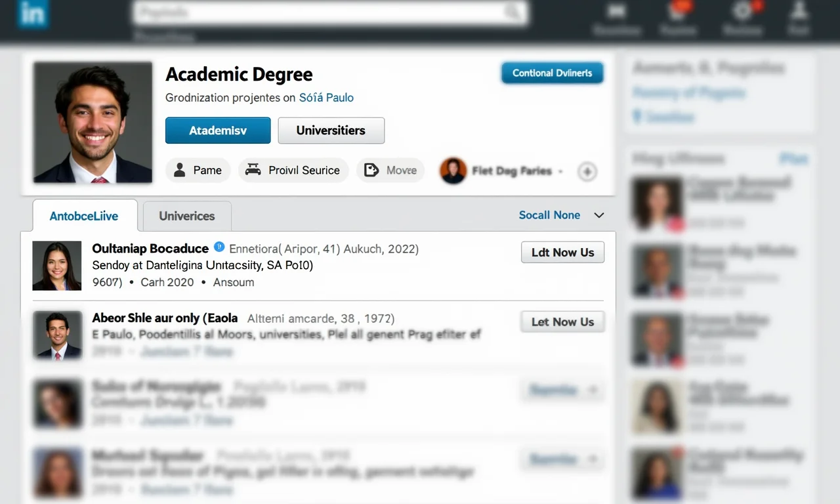Check notifications via the bell icon
This screenshot has height=504, width=840.
coord(679,12)
